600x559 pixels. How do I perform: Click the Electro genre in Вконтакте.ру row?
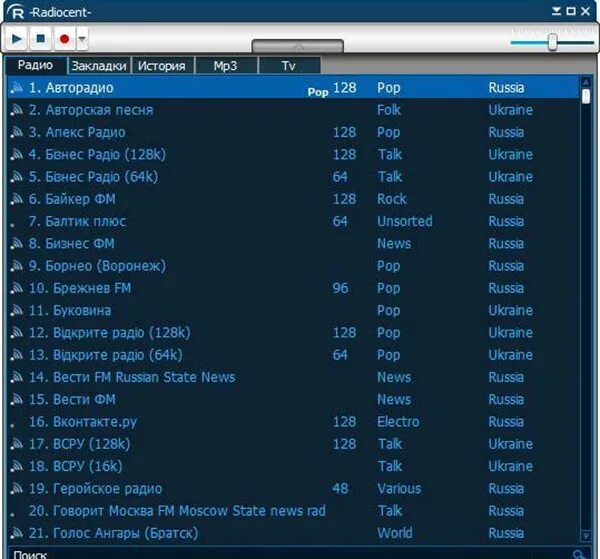pyautogui.click(x=398, y=422)
